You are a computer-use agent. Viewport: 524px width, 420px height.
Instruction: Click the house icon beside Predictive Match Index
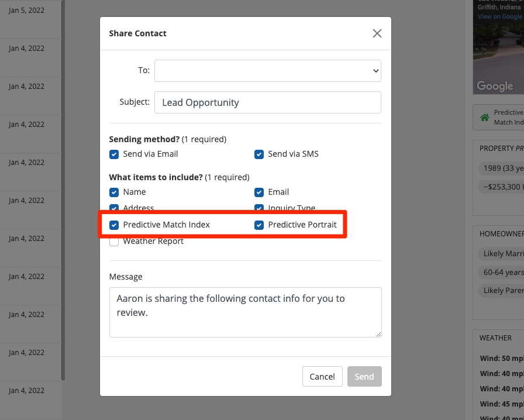coord(484,118)
